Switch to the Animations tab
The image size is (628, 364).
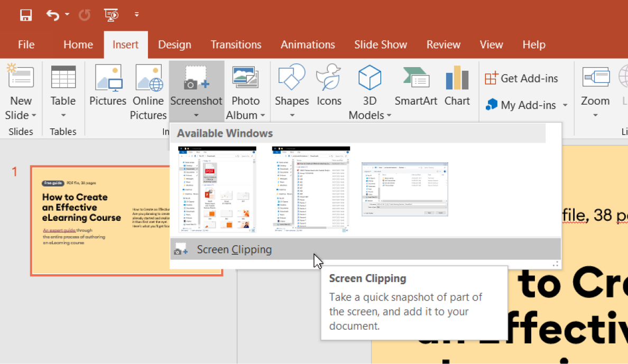[308, 44]
